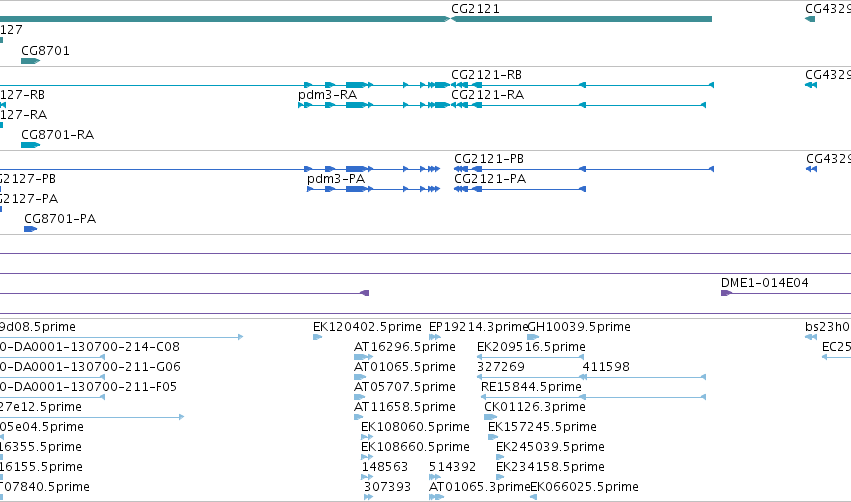Select the CG2121-RB transcript label
851x502 pixels.
click(x=487, y=74)
